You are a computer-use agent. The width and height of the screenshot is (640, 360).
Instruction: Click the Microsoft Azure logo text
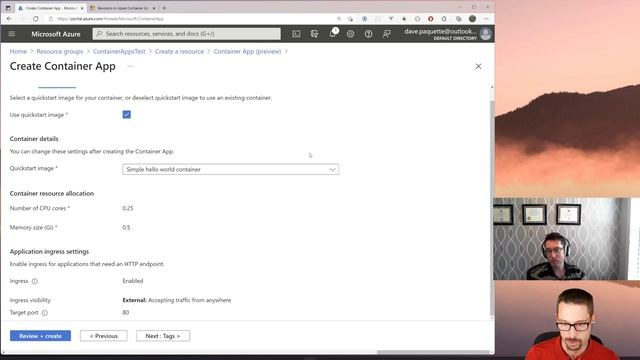56,34
